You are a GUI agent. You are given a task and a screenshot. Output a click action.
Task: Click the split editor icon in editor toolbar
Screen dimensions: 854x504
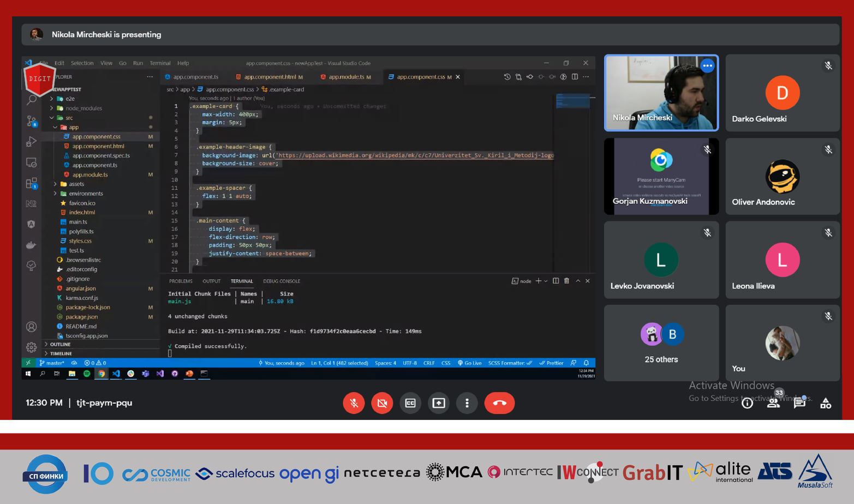click(x=575, y=77)
